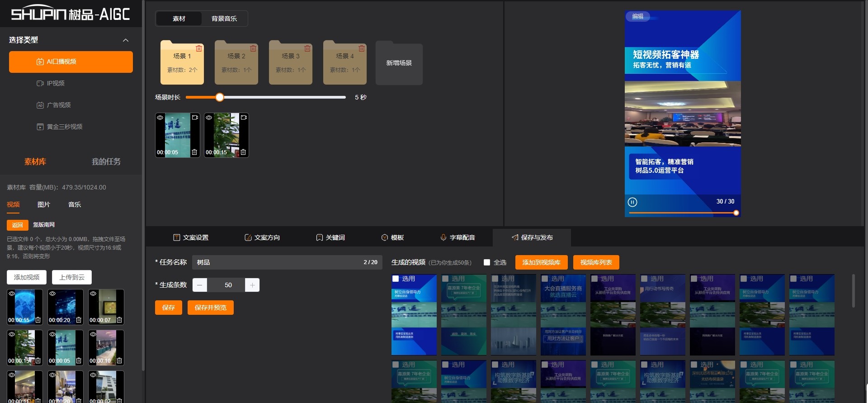Click the 大会直播服务商 generated video thumbnail

pos(563,315)
